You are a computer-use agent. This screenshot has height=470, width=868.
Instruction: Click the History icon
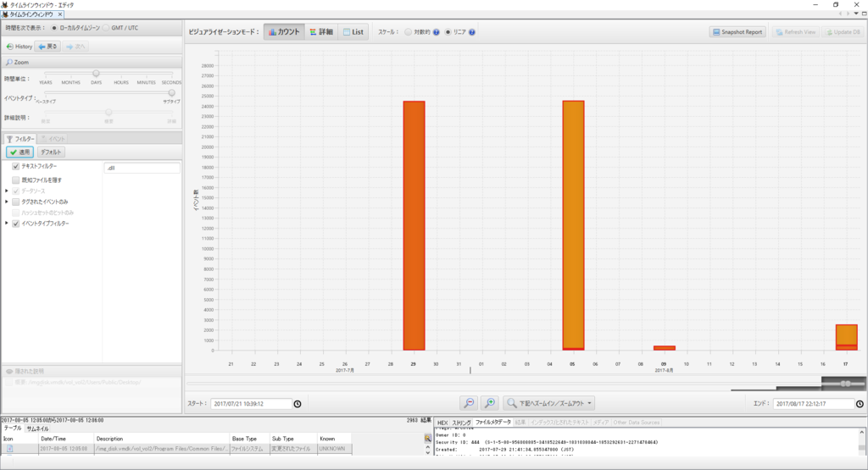point(9,47)
